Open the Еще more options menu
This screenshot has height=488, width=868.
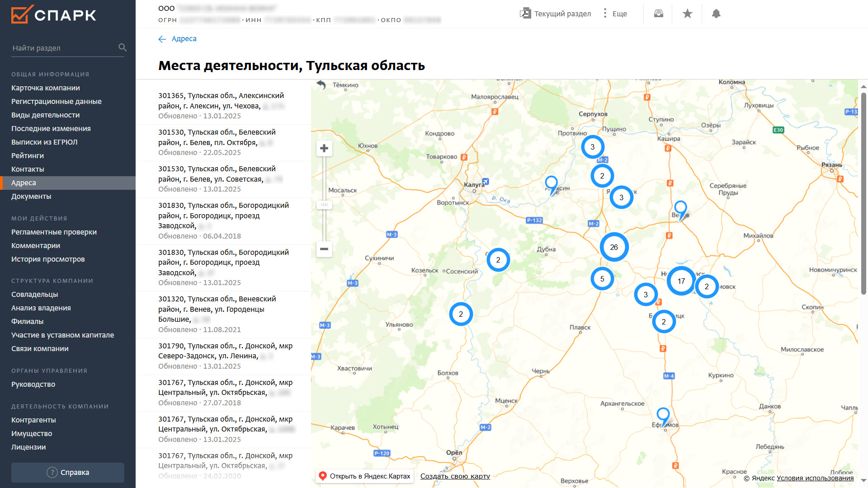(615, 14)
